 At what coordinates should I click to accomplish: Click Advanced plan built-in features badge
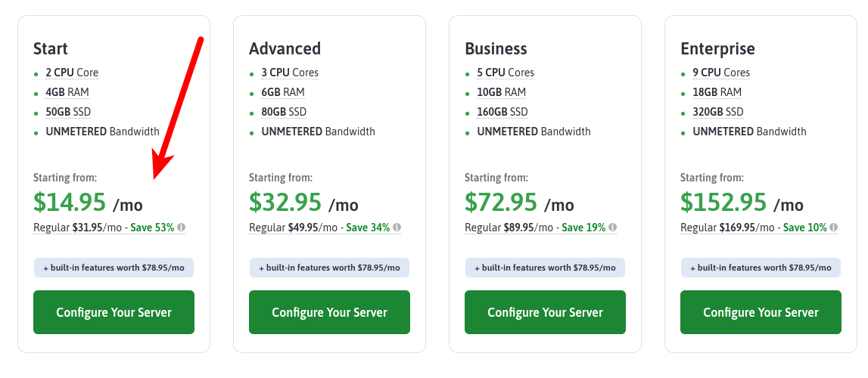point(329,268)
